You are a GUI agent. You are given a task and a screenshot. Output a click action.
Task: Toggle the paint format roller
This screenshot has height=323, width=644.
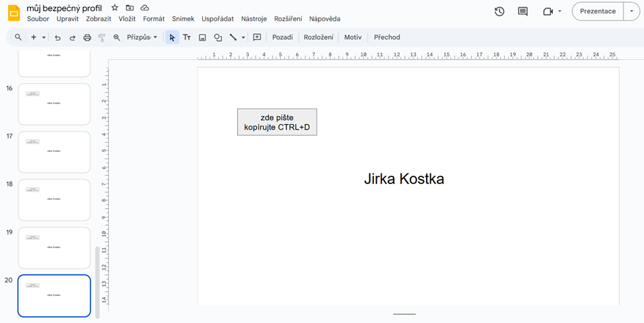102,38
